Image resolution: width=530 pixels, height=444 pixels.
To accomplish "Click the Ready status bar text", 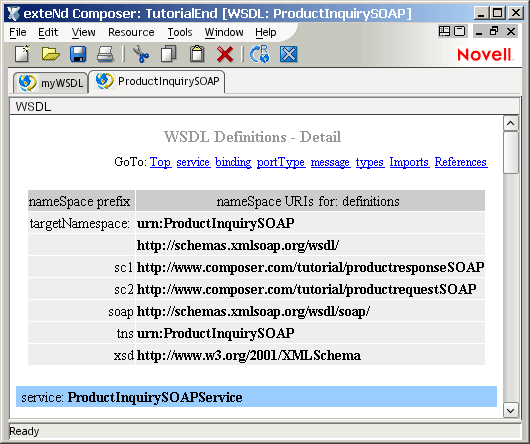I will tap(24, 431).
